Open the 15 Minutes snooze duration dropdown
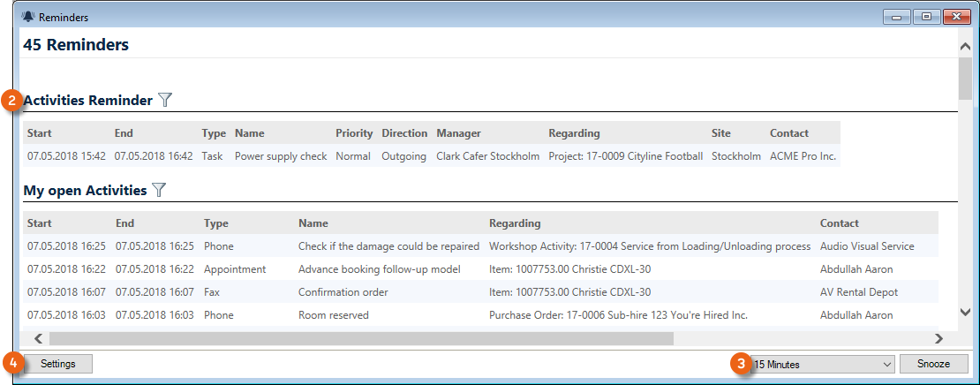The height and width of the screenshot is (385, 980). (821, 364)
